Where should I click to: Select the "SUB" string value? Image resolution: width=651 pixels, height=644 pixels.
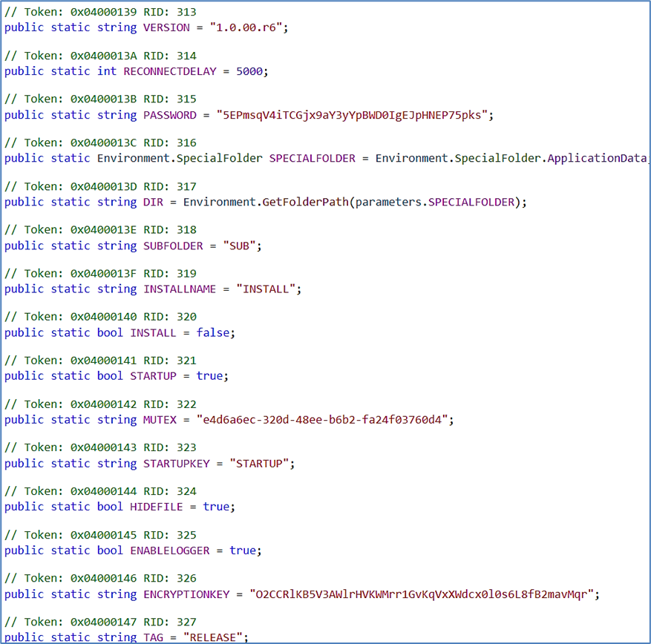[x=240, y=246]
